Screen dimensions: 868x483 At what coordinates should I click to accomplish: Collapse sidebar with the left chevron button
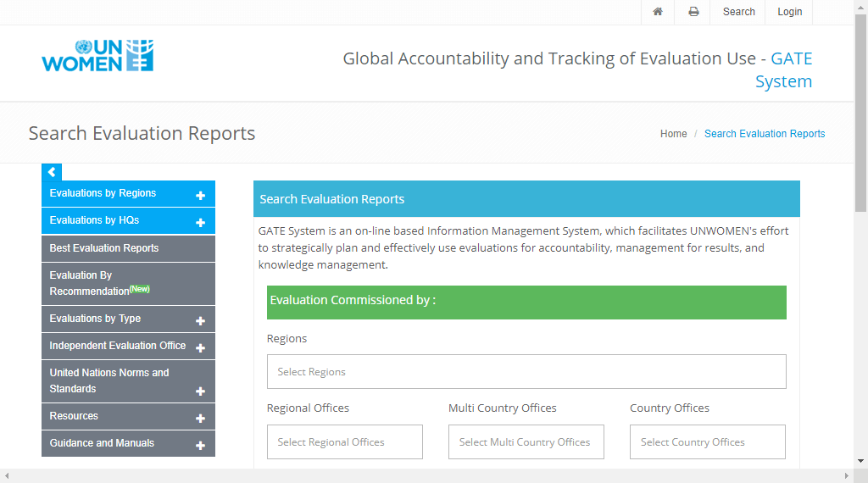pos(52,172)
